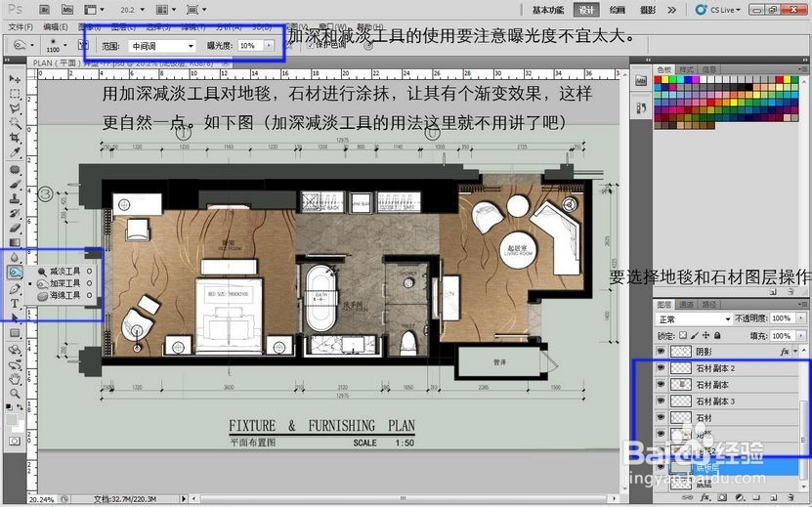Switch to the 绘画 workspace
Screen dimensions: 812x507
pyautogui.click(x=617, y=10)
